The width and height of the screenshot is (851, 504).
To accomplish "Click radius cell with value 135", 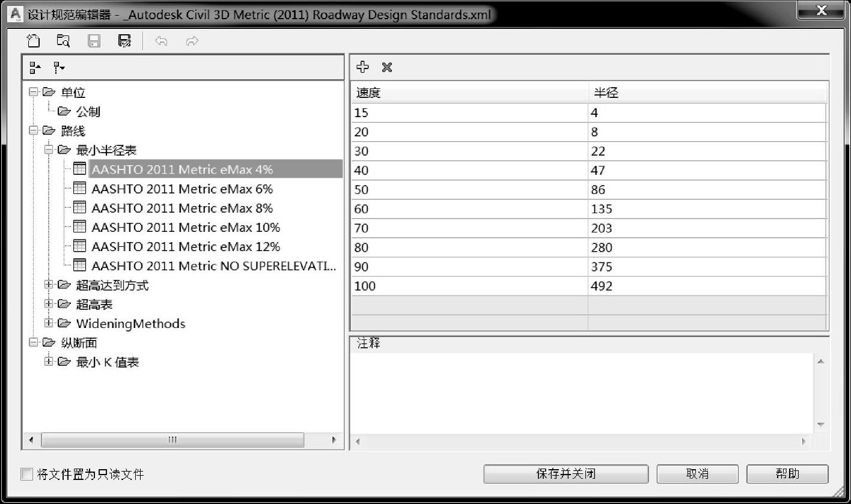I will (x=707, y=209).
